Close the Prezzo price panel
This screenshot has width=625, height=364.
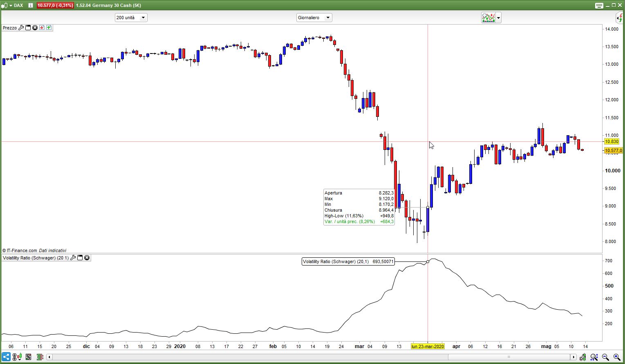(35, 28)
